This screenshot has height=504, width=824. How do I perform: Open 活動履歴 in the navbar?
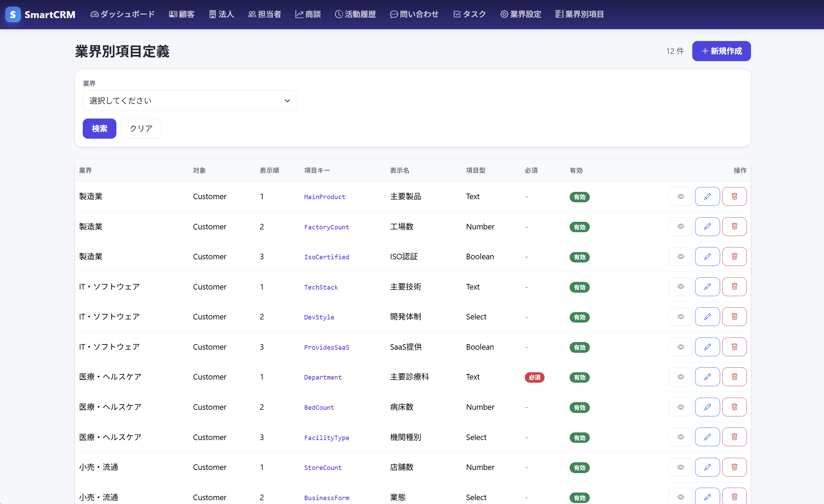[355, 14]
